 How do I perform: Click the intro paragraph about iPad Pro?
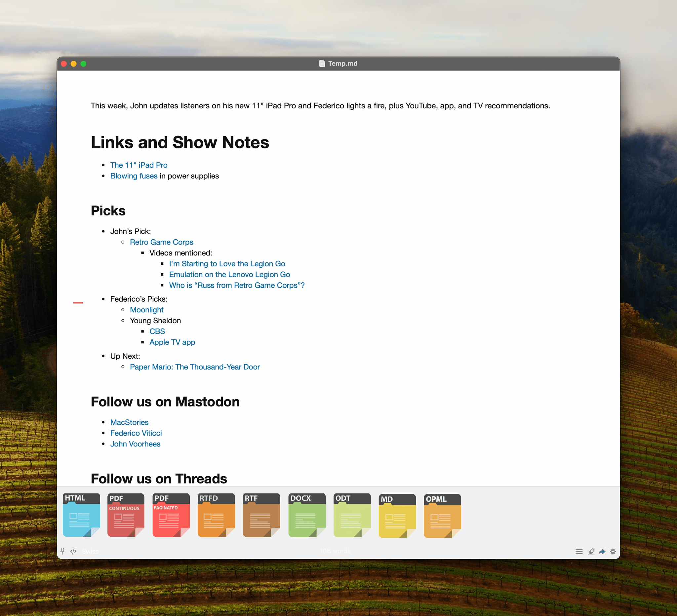coord(320,106)
